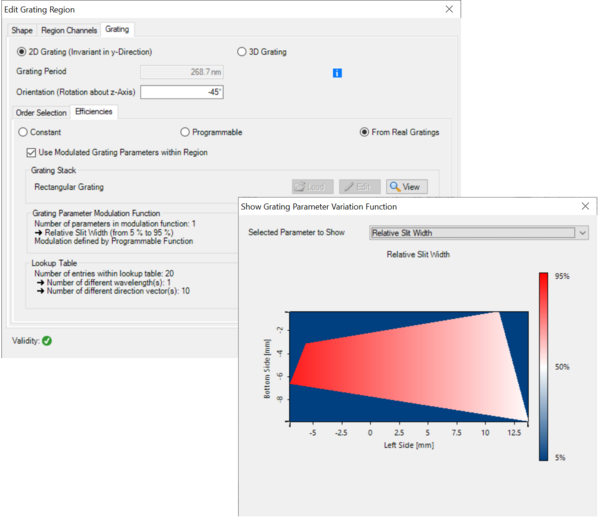
Task: Click the Grating Period value field
Action: pyautogui.click(x=182, y=72)
